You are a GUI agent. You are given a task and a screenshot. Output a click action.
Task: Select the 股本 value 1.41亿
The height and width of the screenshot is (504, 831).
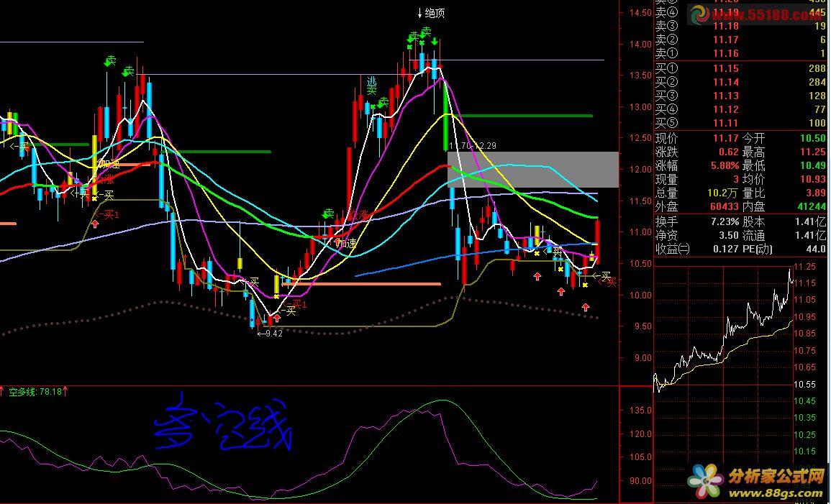click(812, 222)
